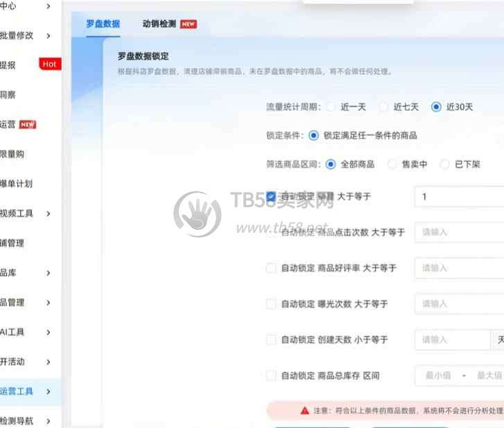
Task: Click the 商品好评率 input field
Action: coord(460,268)
